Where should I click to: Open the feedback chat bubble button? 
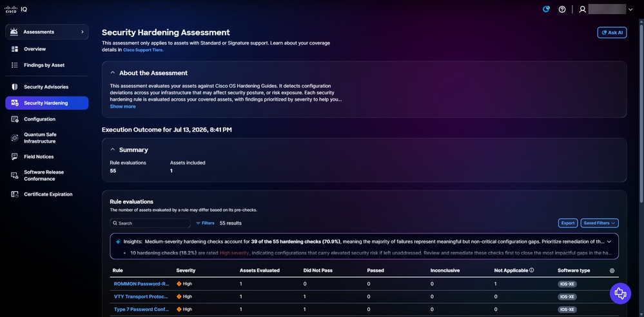point(620,294)
